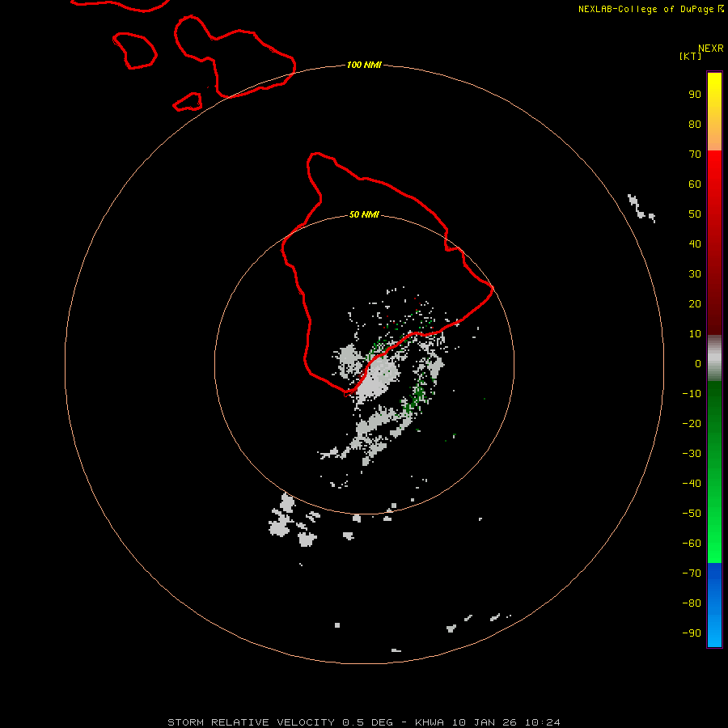Click the -50 value on the velocity scale
This screenshot has width=728, height=728.
[x=692, y=513]
